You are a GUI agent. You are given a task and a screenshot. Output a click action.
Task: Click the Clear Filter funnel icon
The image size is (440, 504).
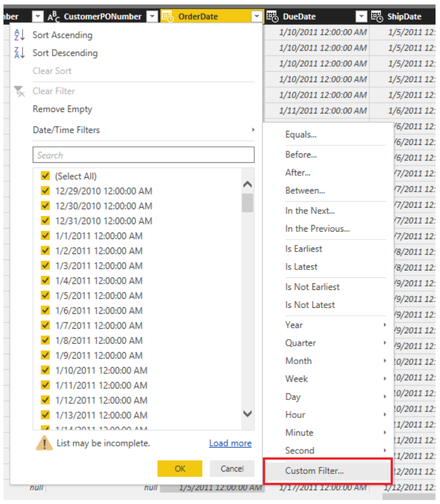click(x=19, y=91)
